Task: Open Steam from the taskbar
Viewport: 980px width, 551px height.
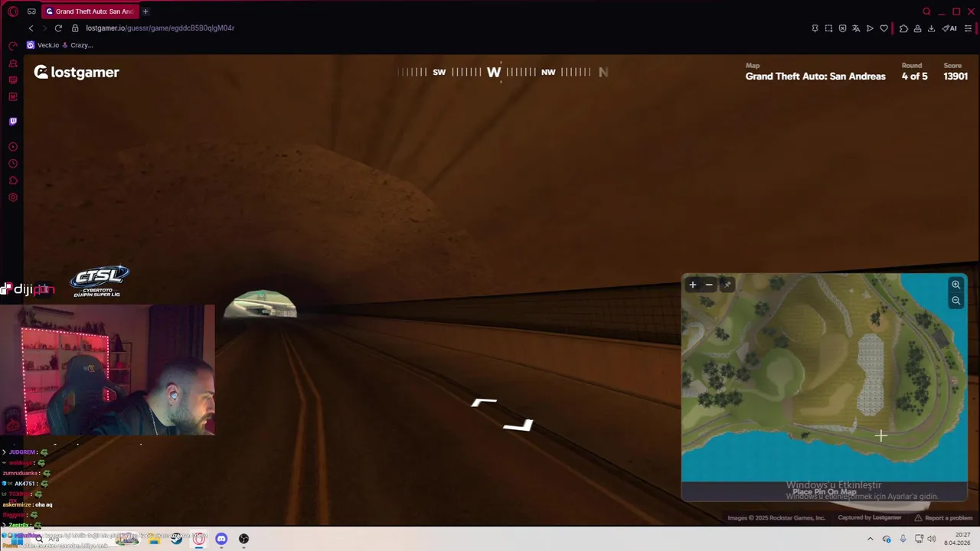Action: pyautogui.click(x=177, y=539)
